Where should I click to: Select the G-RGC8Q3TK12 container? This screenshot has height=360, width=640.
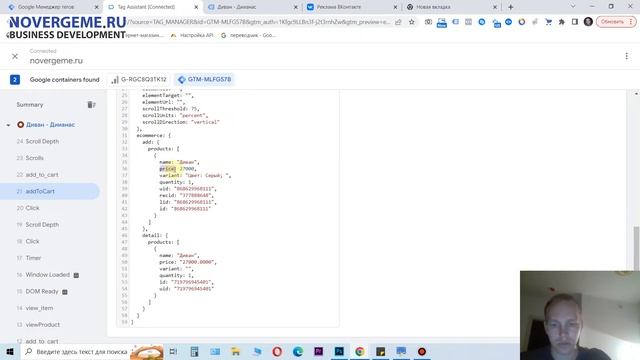click(139, 80)
